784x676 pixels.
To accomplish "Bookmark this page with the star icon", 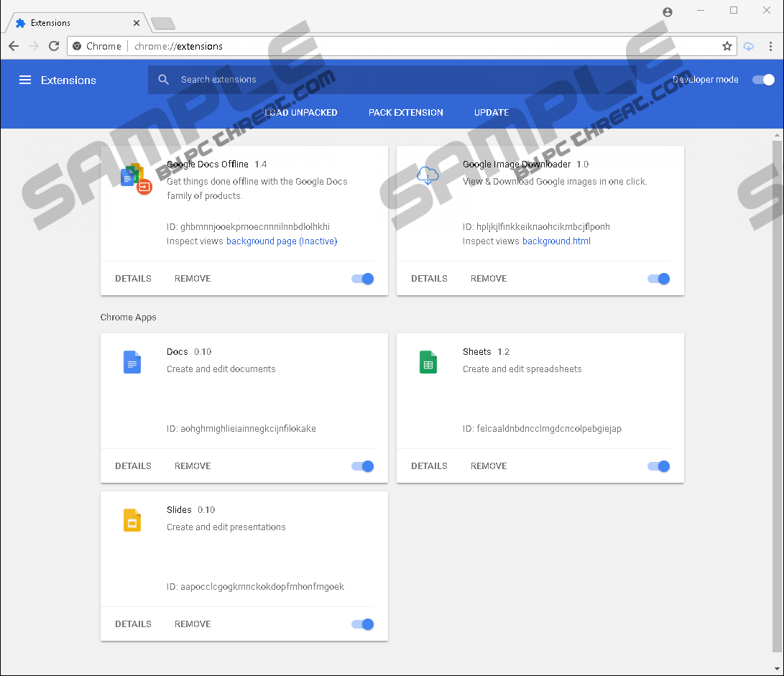I will tap(727, 46).
